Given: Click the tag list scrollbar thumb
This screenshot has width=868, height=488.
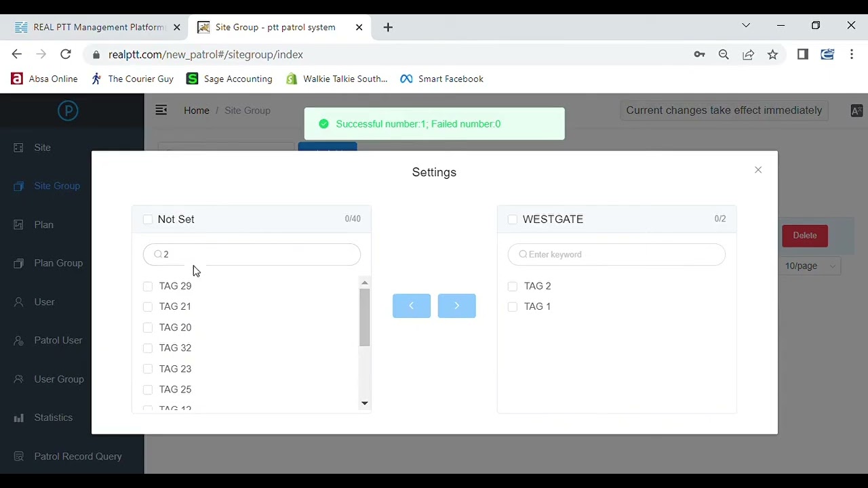Looking at the screenshot, I should click(365, 317).
